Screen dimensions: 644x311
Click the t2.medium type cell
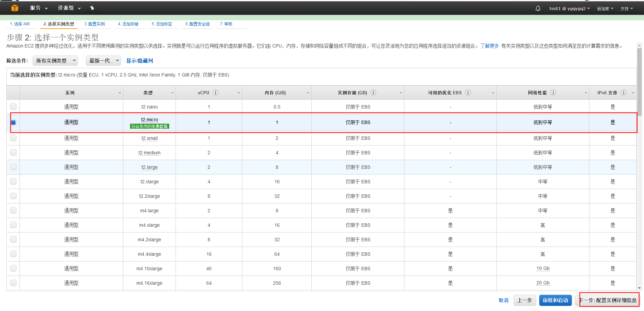[x=149, y=153]
